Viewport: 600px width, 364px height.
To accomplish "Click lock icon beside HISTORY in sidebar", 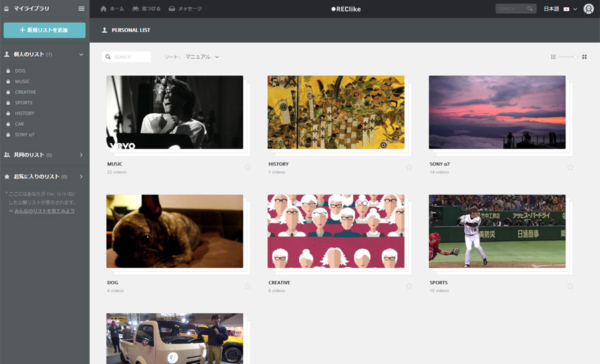I will click(8, 113).
